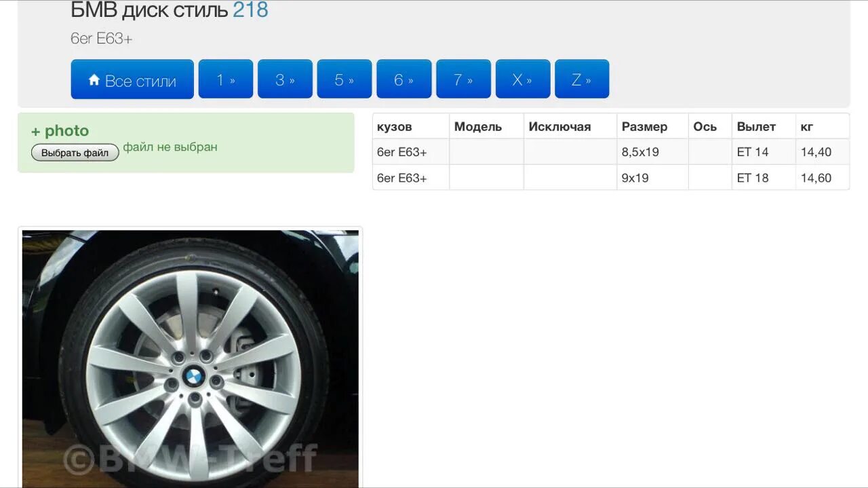Open the 1 series styles button
868x488 pixels.
pyautogui.click(x=226, y=79)
